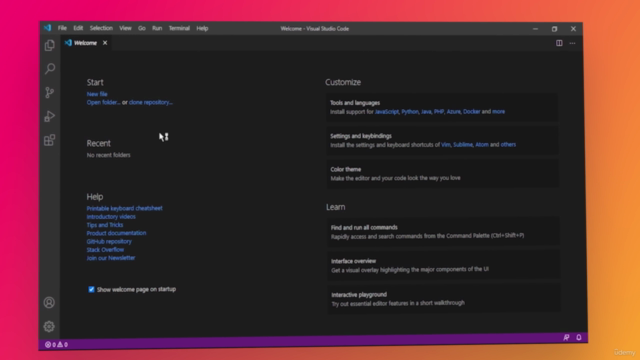Open the Help menu
Screen dimensions: 640x360
pos(202,28)
